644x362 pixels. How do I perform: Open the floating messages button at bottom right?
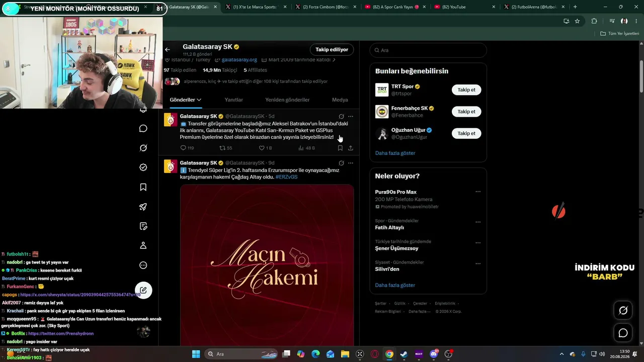[x=623, y=333]
